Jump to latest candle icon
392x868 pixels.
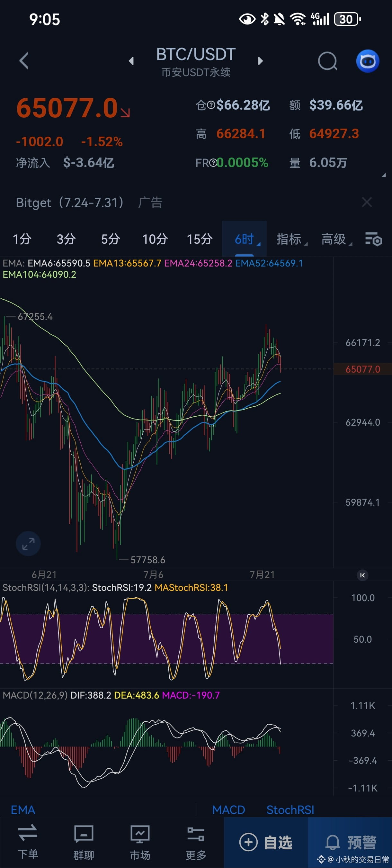(x=362, y=575)
